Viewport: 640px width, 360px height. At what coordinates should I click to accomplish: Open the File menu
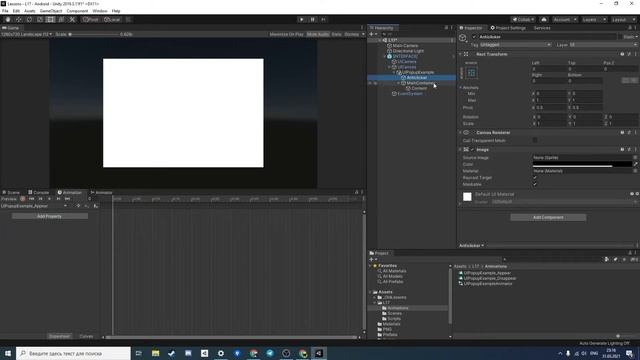pyautogui.click(x=5, y=11)
